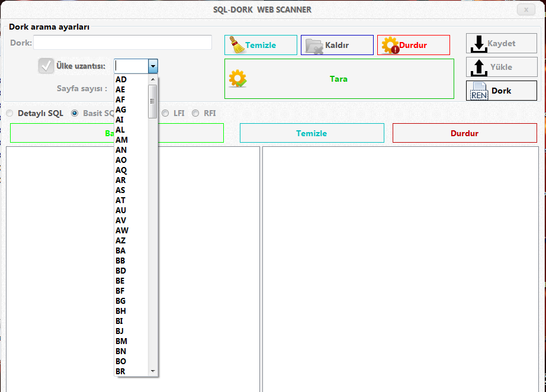Click the gear warning icon on the top Durdur button
This screenshot has width=546, height=392.
(390, 46)
